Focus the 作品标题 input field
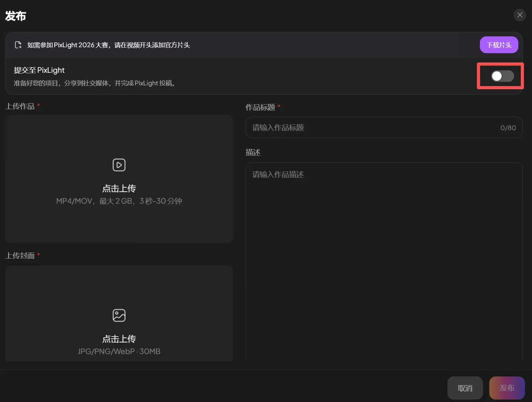Viewport: 532px width, 402px height. pos(384,127)
